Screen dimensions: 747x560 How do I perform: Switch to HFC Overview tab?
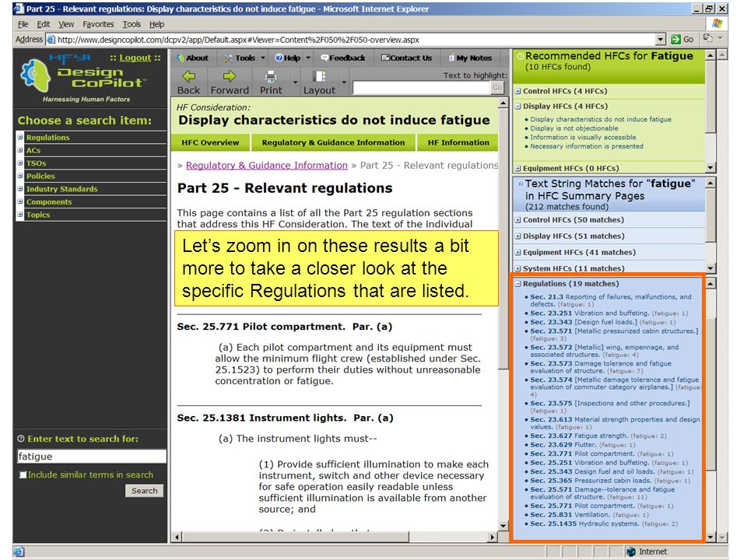(210, 142)
